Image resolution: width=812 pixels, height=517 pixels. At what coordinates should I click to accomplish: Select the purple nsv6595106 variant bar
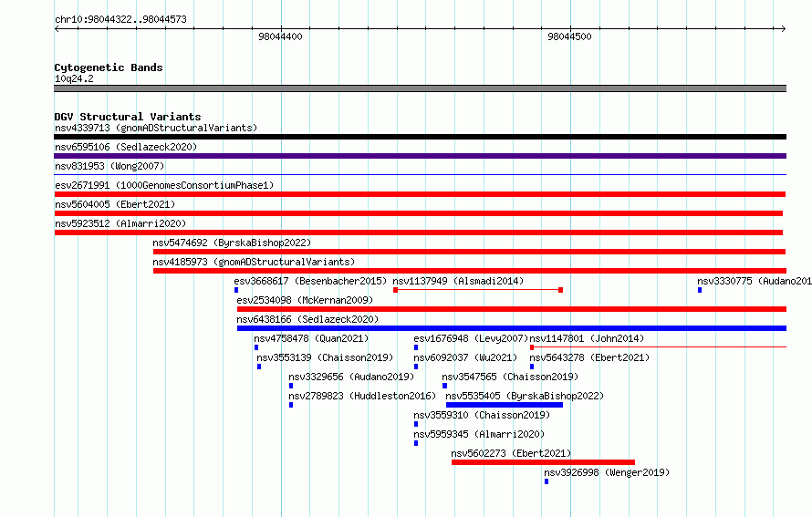point(420,156)
